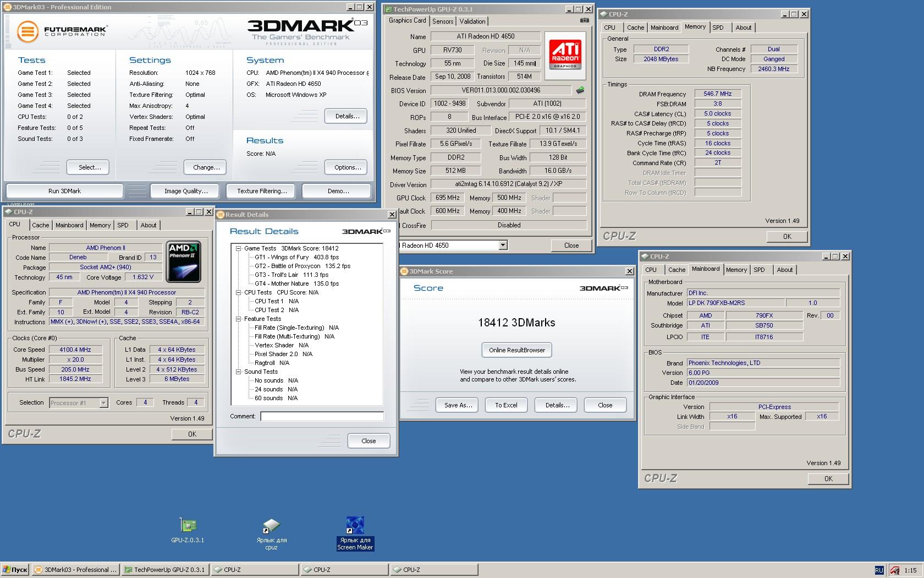This screenshot has height=578, width=924.
Task: Collapse the Sound Tests tree node
Action: coord(239,372)
